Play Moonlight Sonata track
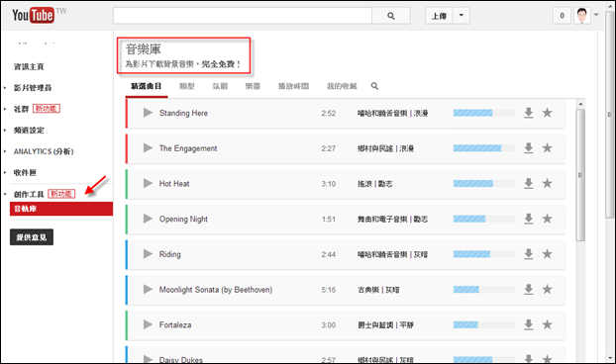The width and height of the screenshot is (616, 364). click(148, 290)
